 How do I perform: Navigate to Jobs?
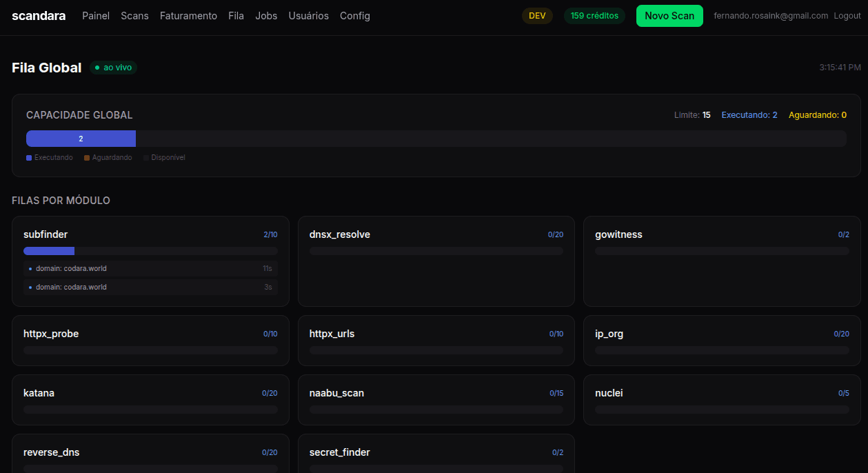(266, 16)
